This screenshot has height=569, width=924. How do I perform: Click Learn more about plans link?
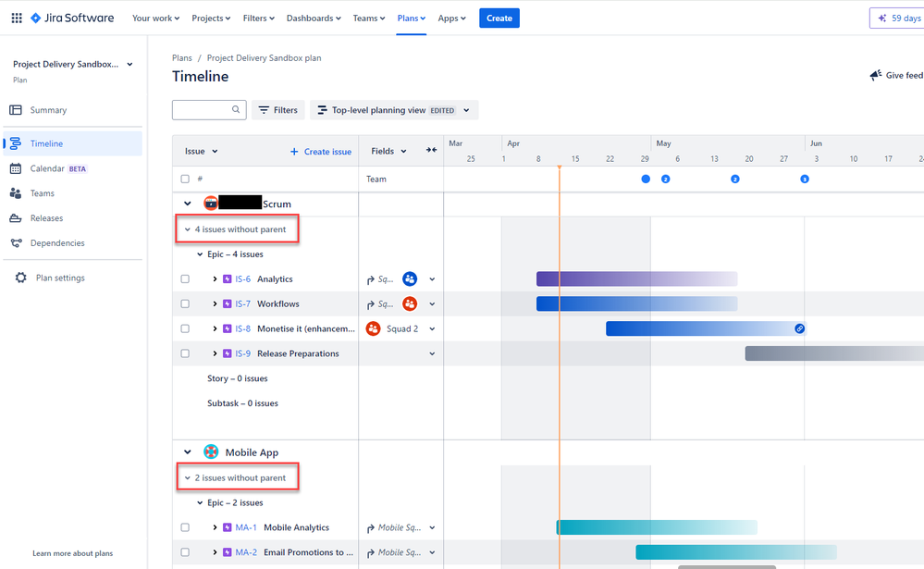pos(72,553)
